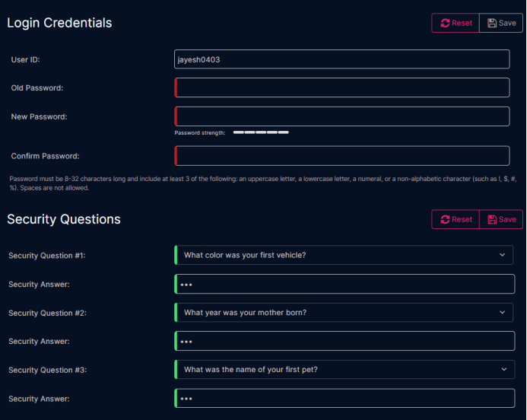Image resolution: width=527 pixels, height=420 pixels.
Task: Select the Security Answer field under Question #3
Action: coord(344,398)
